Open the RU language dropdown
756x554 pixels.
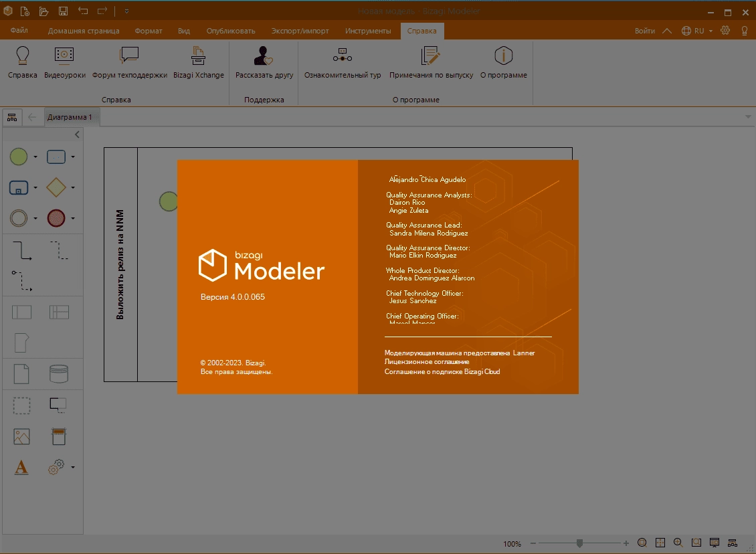(x=697, y=31)
